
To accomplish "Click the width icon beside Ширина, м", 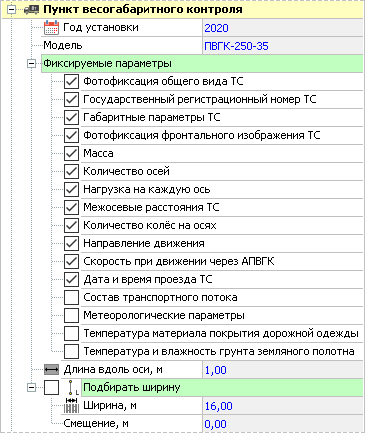I will click(71, 405).
